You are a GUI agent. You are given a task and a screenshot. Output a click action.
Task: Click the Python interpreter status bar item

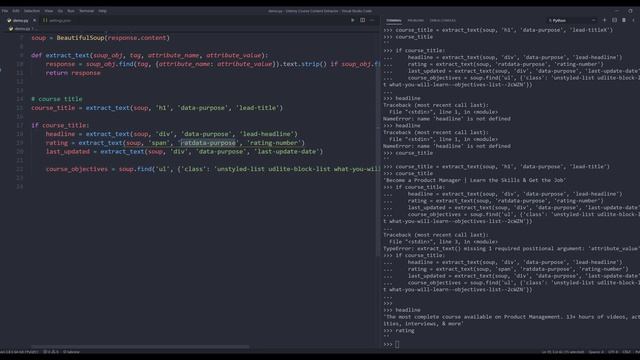pyautogui.click(x=19, y=352)
